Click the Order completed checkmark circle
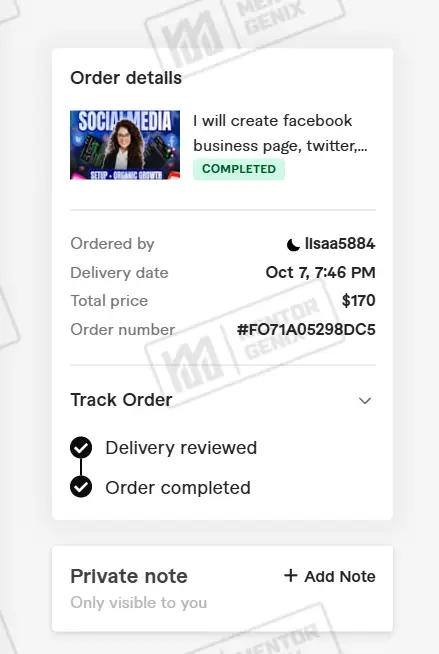439x654 pixels. click(81, 487)
